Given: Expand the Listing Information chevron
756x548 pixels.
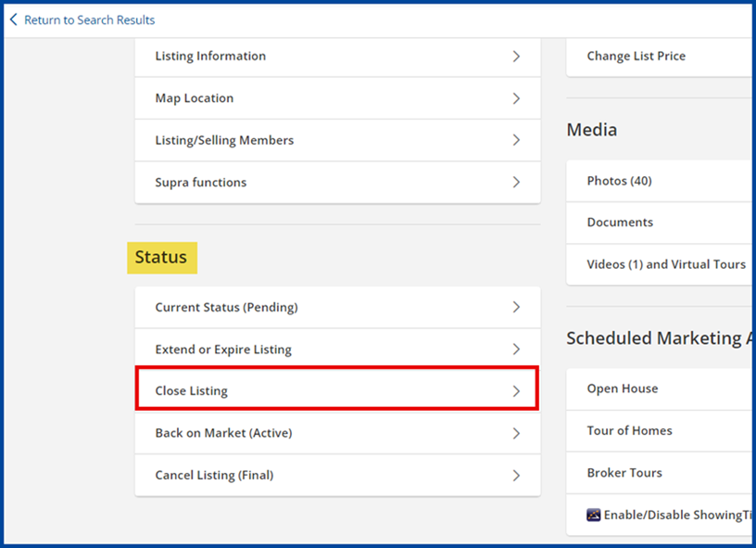Looking at the screenshot, I should [x=516, y=57].
